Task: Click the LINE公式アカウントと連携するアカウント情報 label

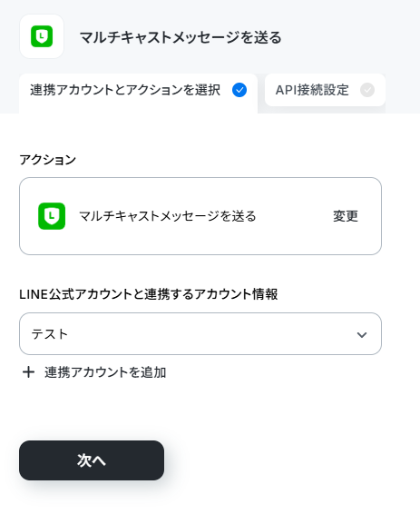Action: (149, 294)
